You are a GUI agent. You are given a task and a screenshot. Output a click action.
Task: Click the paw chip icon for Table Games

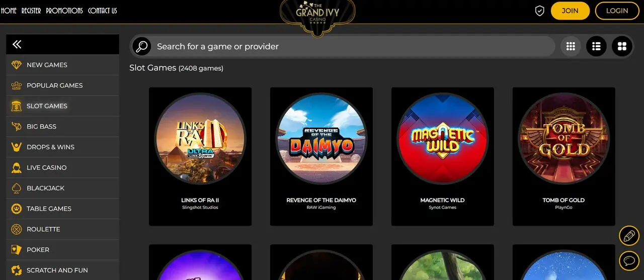tap(17, 209)
